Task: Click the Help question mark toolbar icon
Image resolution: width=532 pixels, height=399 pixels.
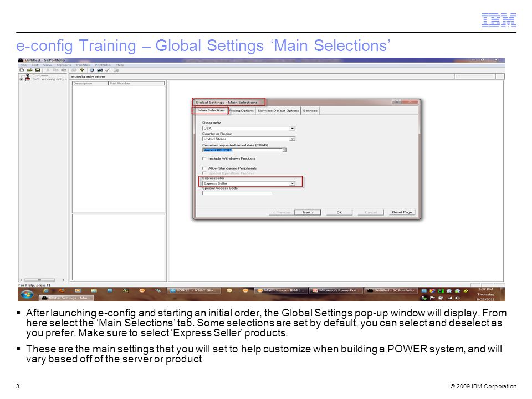Action: (x=82, y=70)
